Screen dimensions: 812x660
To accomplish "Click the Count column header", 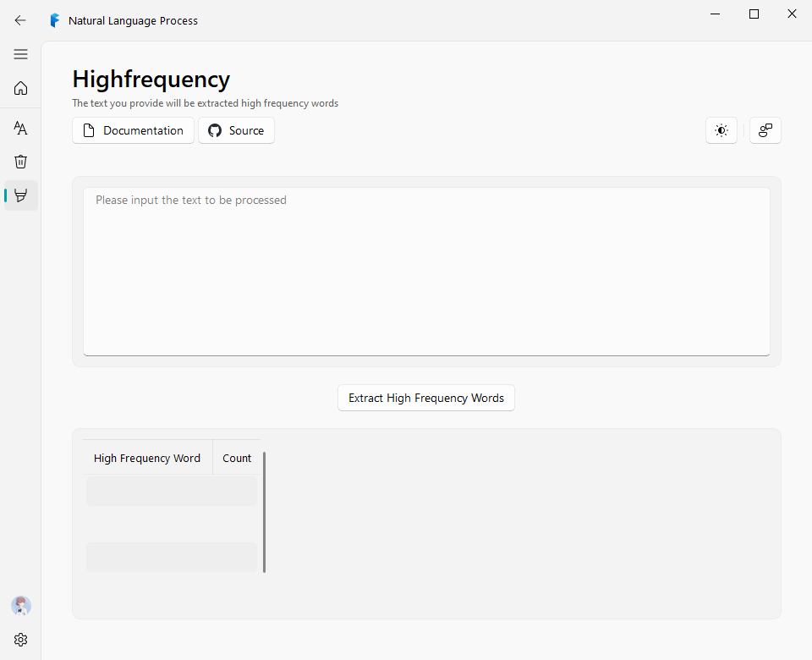I will pos(237,458).
